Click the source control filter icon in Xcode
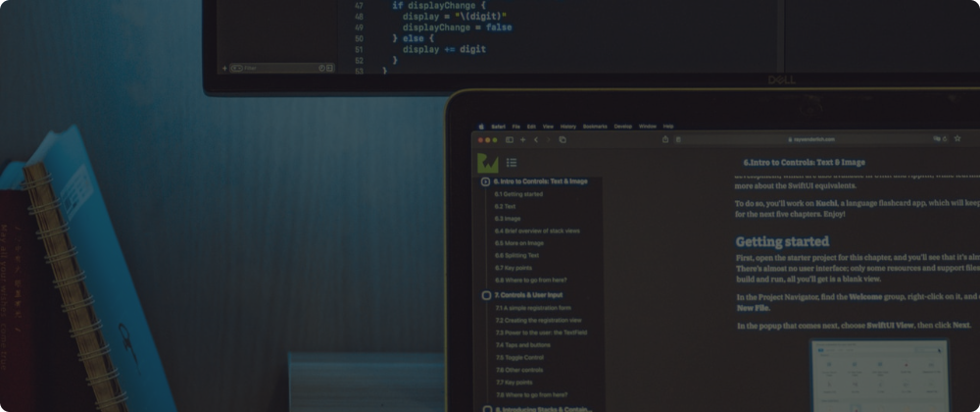 tap(329, 68)
